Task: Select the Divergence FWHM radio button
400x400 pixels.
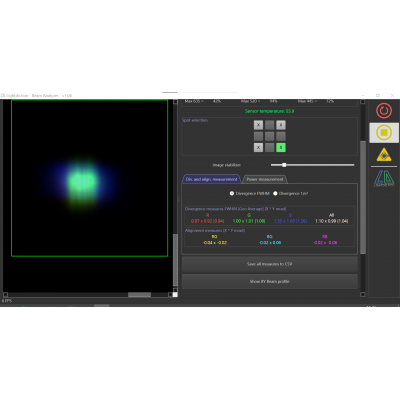Action: pyautogui.click(x=232, y=193)
